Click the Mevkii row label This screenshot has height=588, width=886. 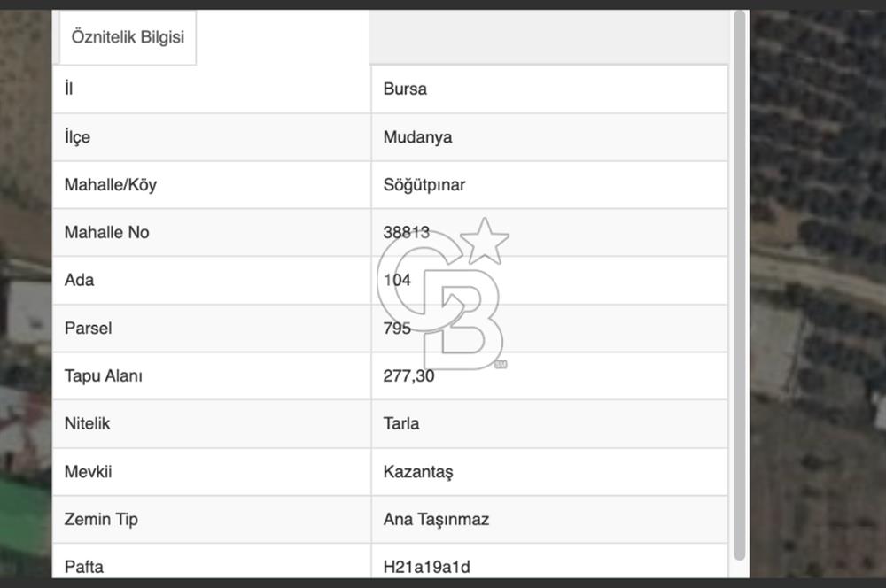(x=88, y=472)
